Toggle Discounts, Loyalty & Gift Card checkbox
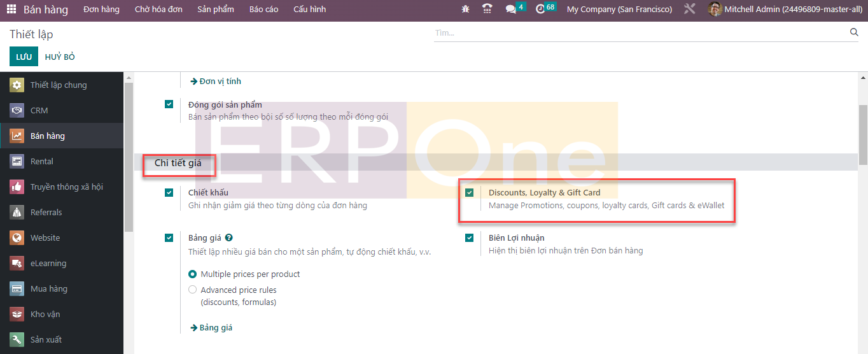Viewport: 868px width, 354px height. click(469, 193)
